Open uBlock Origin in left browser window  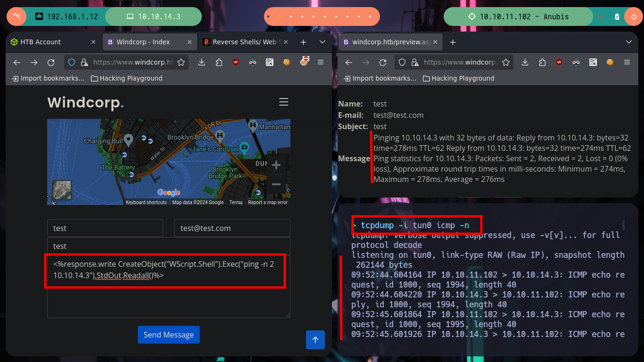(236, 62)
